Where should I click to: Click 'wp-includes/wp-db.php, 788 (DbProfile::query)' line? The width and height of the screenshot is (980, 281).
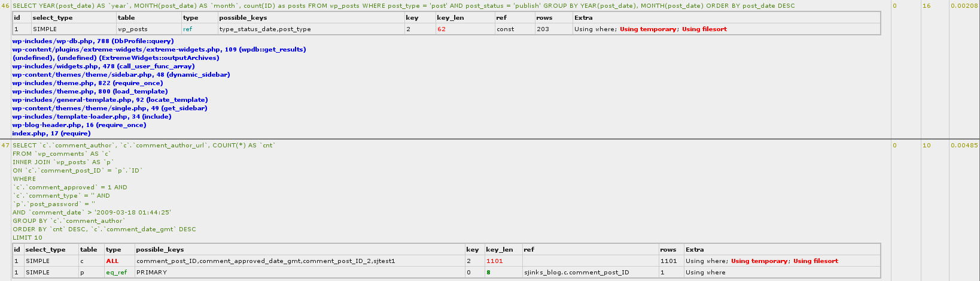93,41
